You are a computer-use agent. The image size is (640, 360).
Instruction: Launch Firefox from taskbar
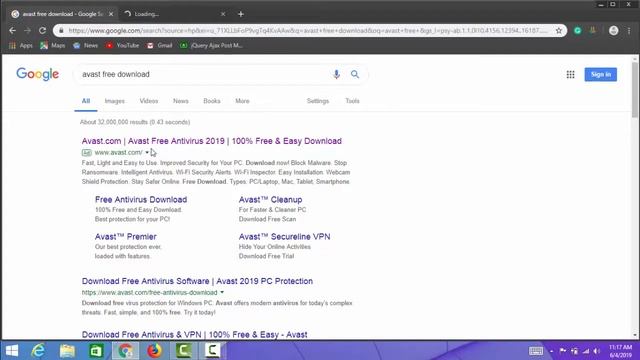(154, 351)
